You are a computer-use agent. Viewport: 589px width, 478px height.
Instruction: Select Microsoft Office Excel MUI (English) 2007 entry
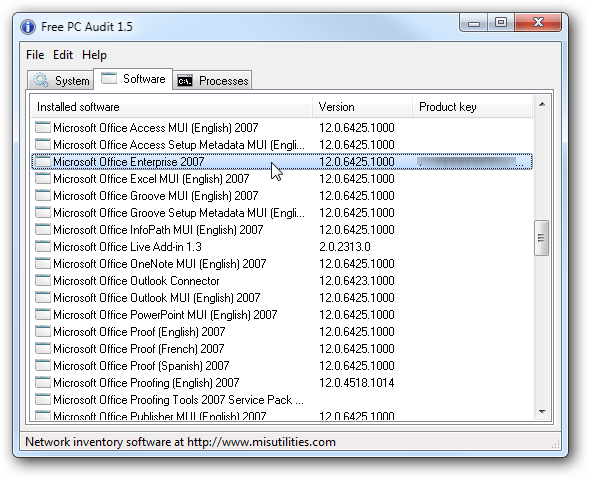[151, 179]
